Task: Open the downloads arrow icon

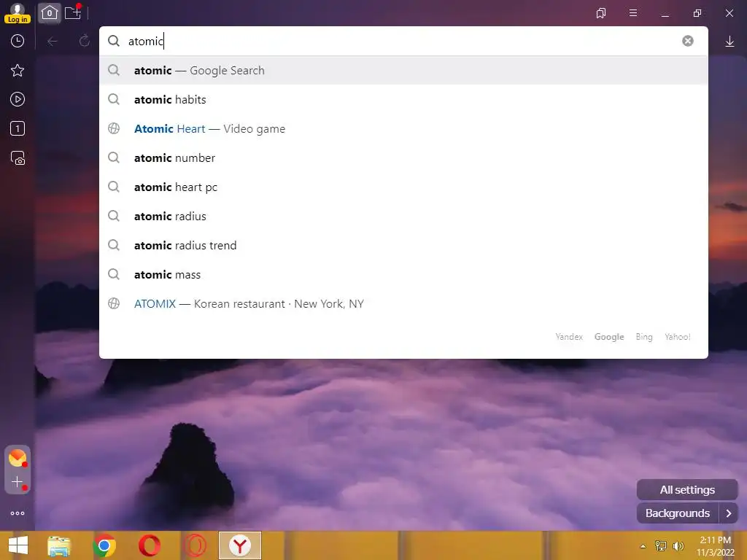Action: tap(729, 42)
